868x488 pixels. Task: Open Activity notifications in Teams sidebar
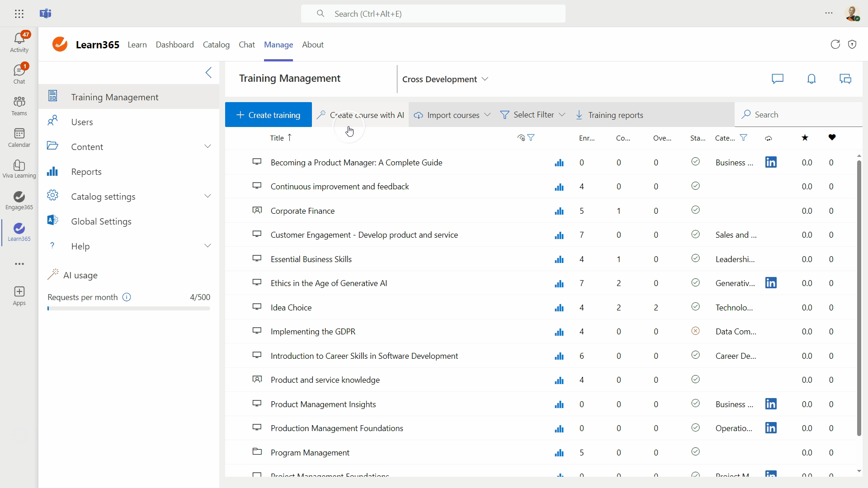tap(19, 42)
